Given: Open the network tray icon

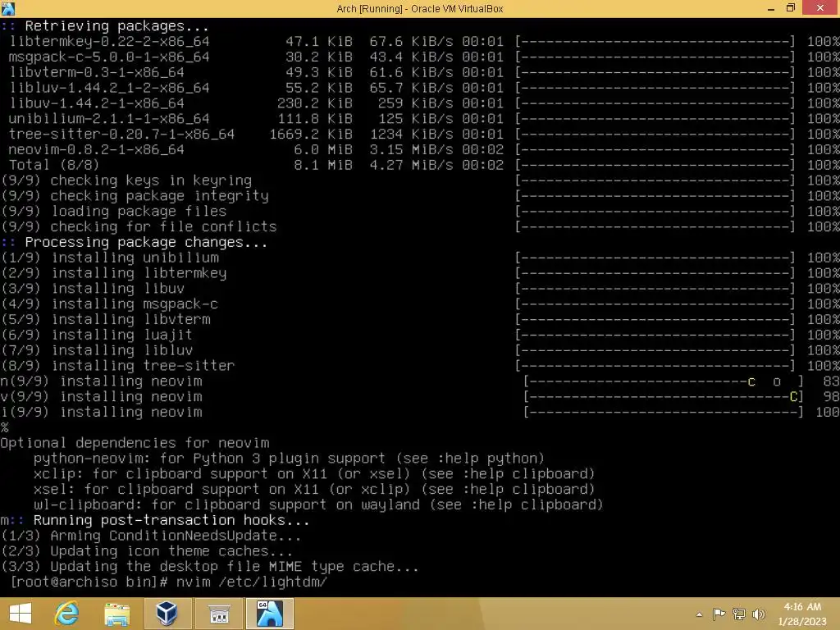Looking at the screenshot, I should click(x=739, y=614).
